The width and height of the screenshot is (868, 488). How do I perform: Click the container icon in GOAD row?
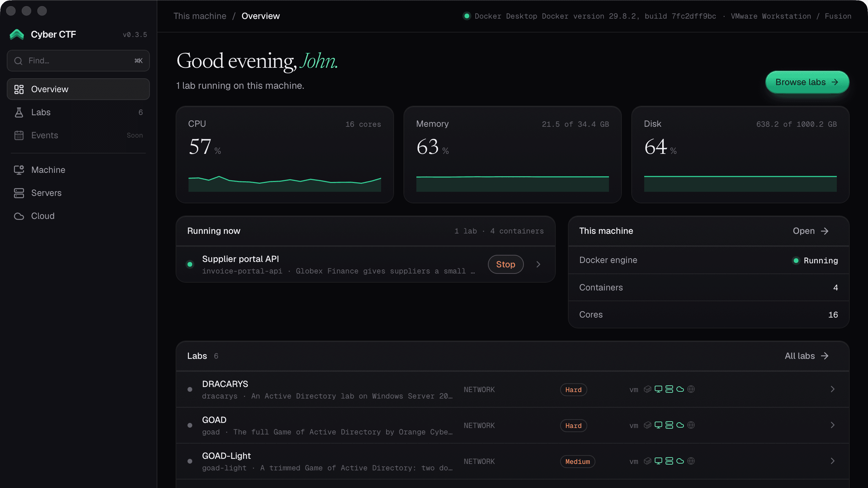pyautogui.click(x=648, y=425)
